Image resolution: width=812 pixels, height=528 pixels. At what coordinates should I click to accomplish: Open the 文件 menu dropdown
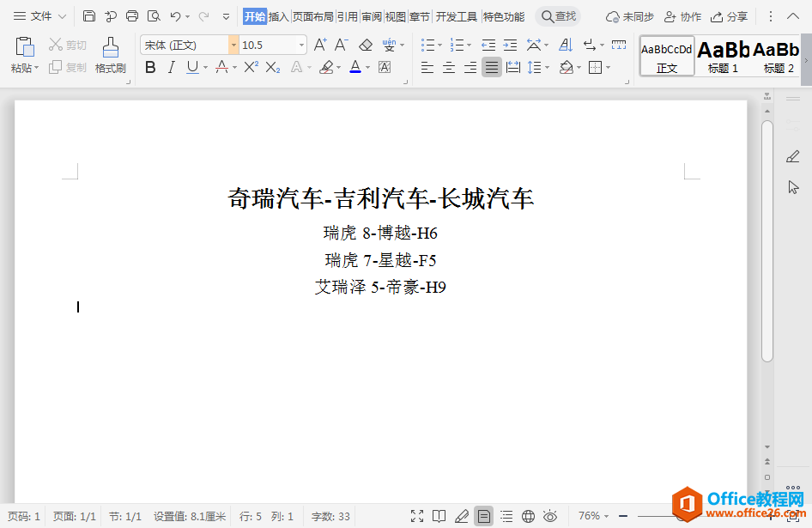pos(39,16)
